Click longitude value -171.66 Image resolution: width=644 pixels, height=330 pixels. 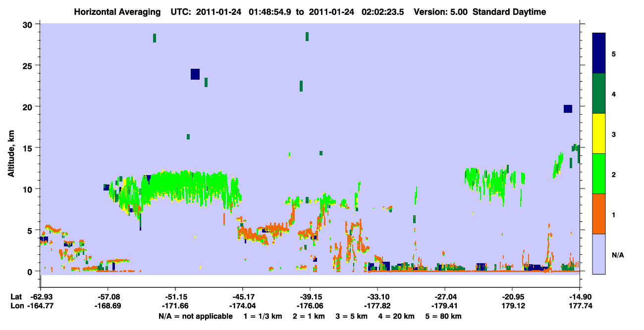coord(175,306)
